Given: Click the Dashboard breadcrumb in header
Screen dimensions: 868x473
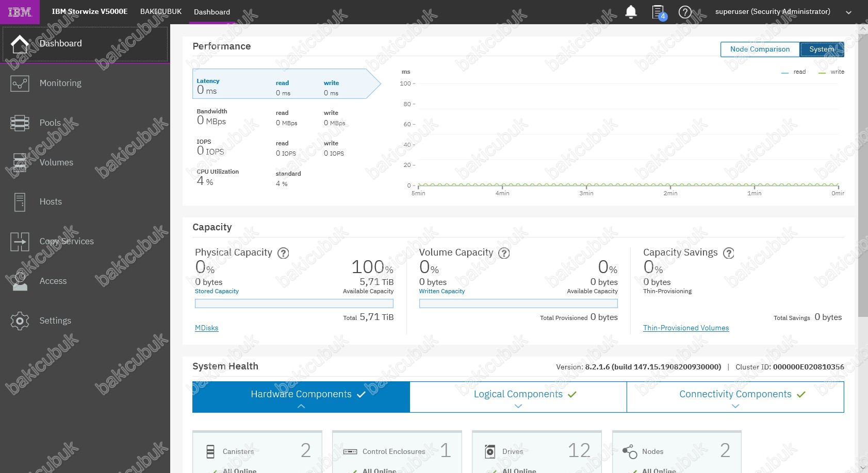Looking at the screenshot, I should 212,12.
